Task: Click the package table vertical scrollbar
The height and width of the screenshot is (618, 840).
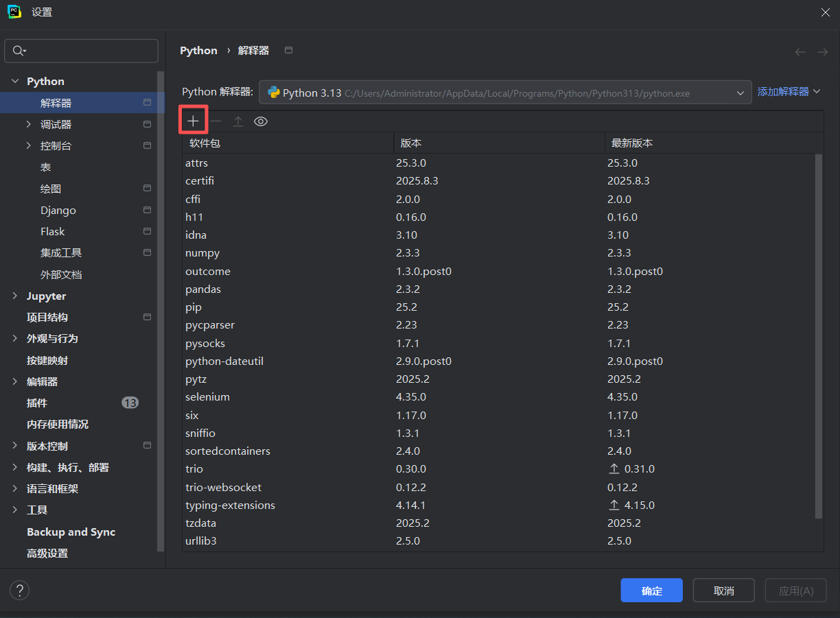Action: (818, 336)
